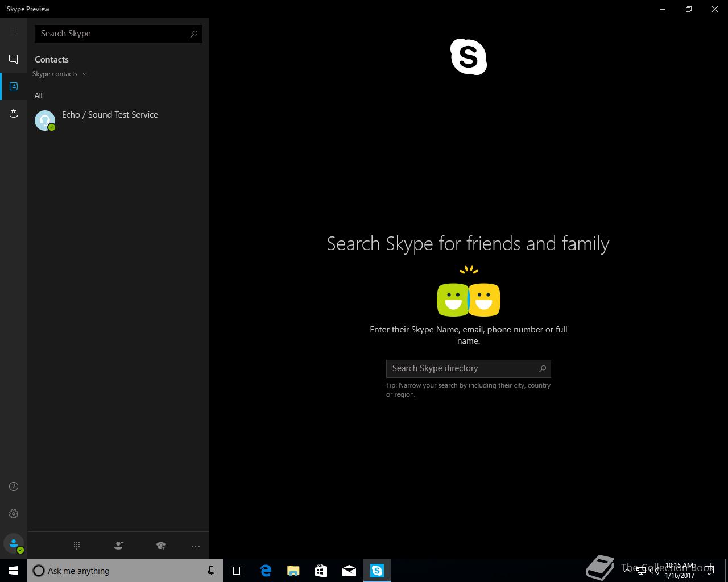
Task: Click the Skype logo at top
Action: pos(469,57)
